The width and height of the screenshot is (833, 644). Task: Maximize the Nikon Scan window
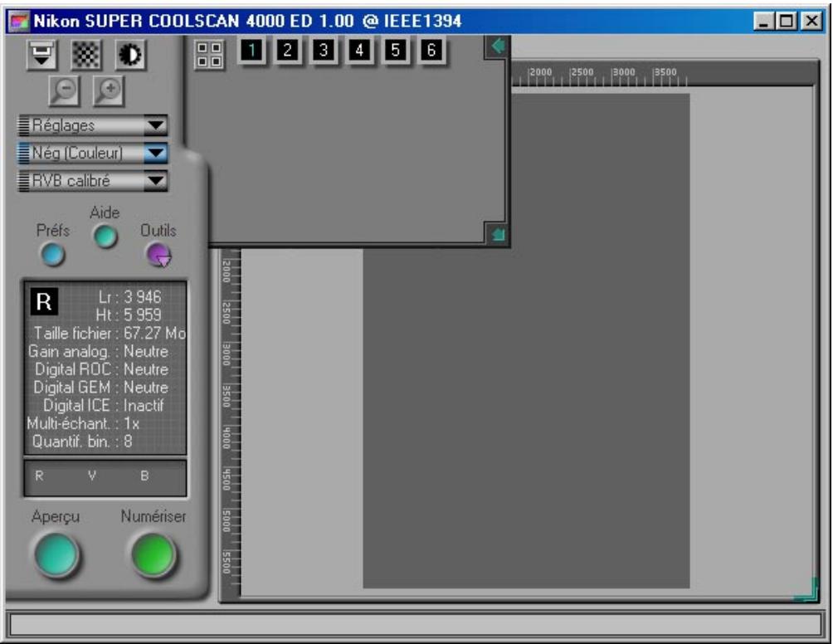(x=786, y=22)
